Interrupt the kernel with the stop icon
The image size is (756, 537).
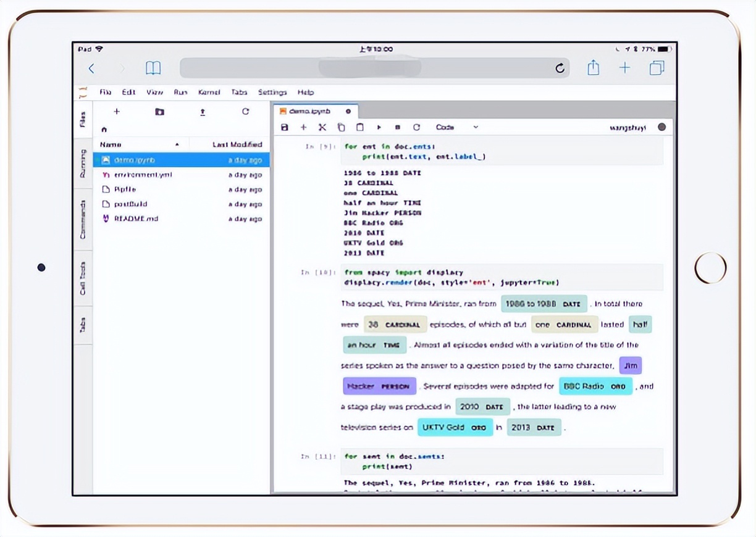point(398,127)
